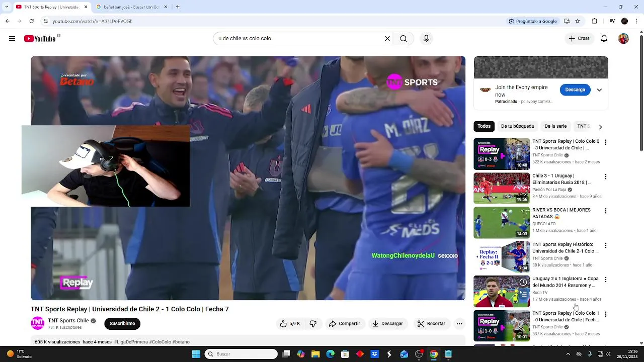The width and height of the screenshot is (644, 362).
Task: Click the main video player area
Action: click(x=248, y=178)
